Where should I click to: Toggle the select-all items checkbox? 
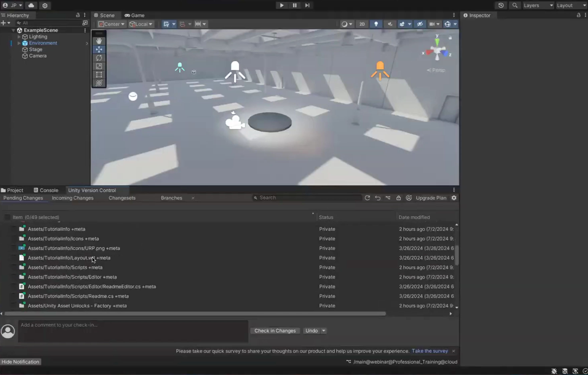[x=7, y=217]
